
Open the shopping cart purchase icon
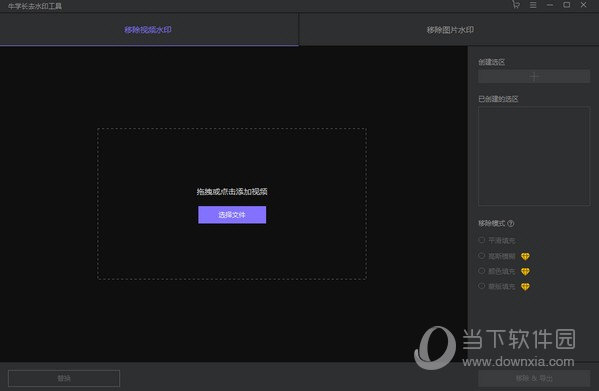(516, 5)
